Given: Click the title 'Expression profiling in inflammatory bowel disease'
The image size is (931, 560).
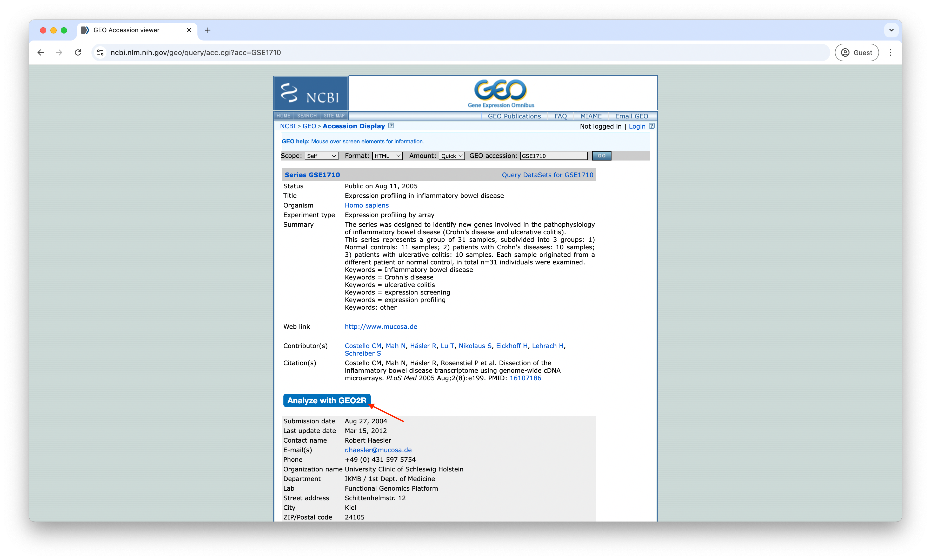Looking at the screenshot, I should [424, 196].
